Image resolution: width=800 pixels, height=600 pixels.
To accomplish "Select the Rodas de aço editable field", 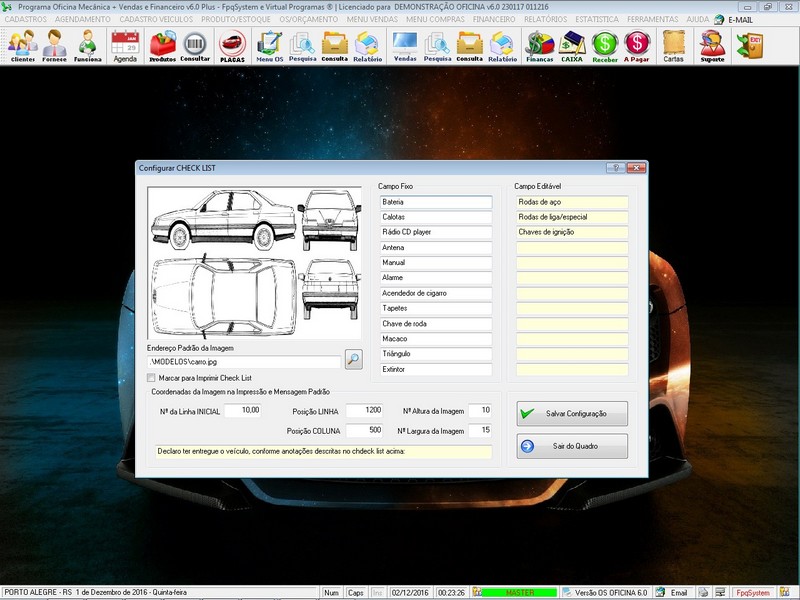I will (572, 202).
